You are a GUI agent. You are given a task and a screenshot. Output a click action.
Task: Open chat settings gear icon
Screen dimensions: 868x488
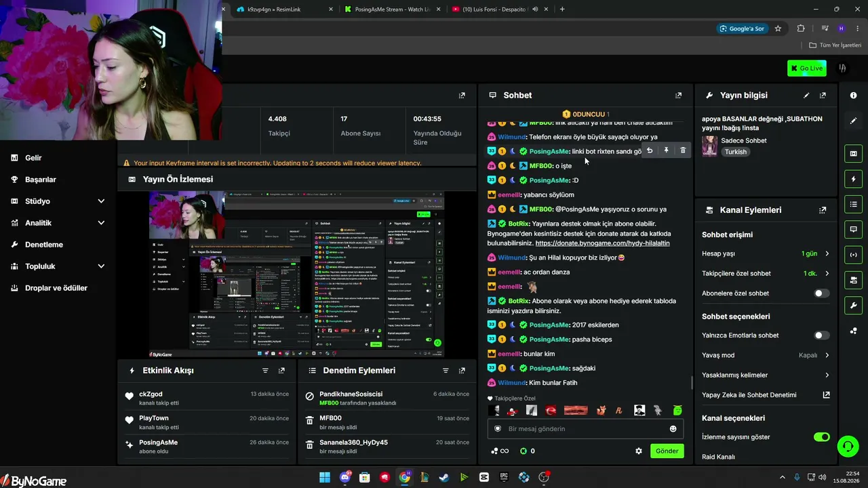pyautogui.click(x=638, y=451)
